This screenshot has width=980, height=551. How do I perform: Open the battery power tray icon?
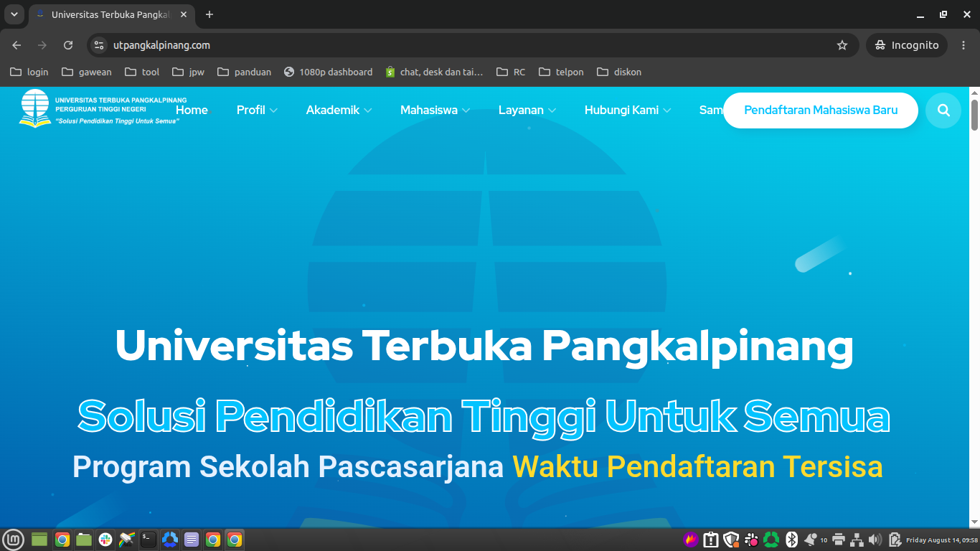click(895, 540)
